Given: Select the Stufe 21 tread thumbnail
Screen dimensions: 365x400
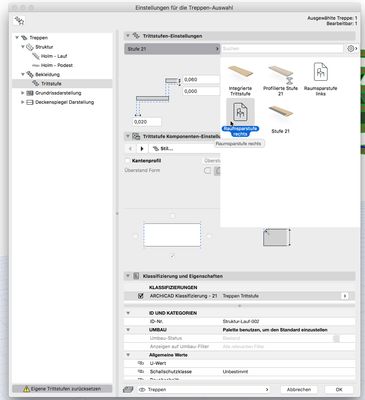Looking at the screenshot, I should tap(280, 113).
